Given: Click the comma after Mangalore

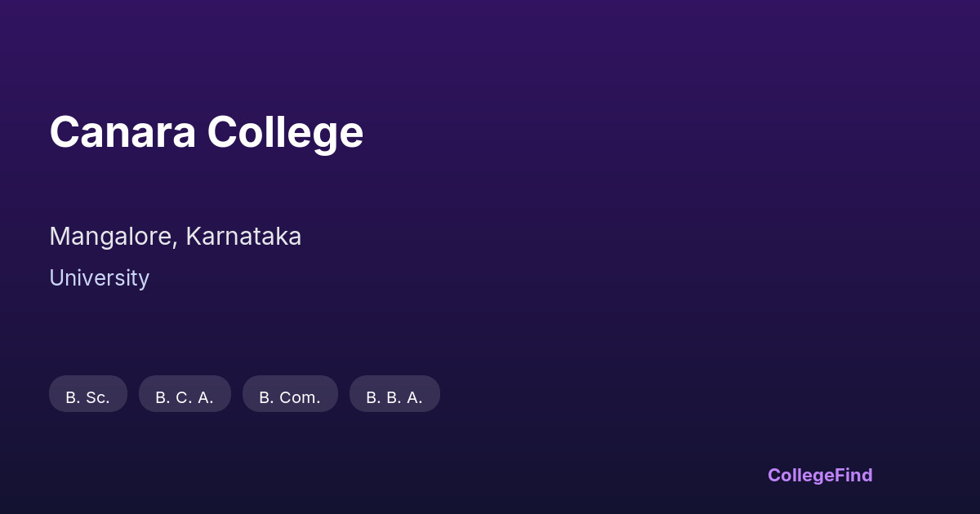Looking at the screenshot, I should (175, 241).
